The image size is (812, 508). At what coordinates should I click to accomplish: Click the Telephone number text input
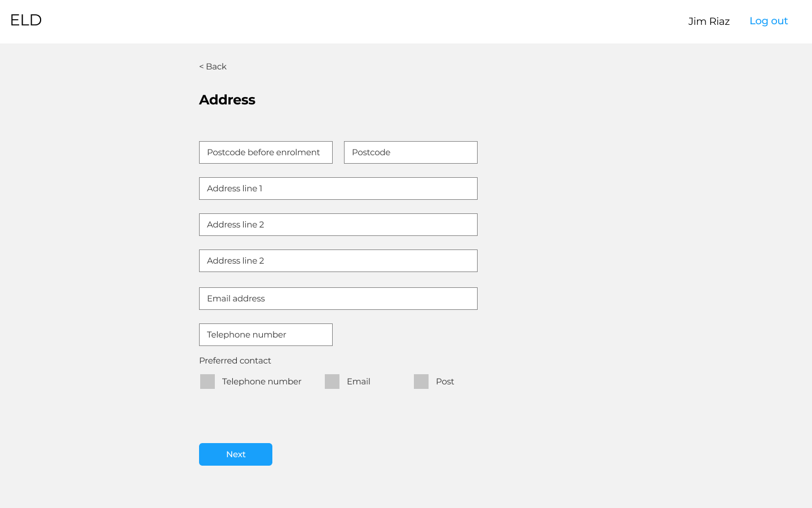(x=266, y=335)
